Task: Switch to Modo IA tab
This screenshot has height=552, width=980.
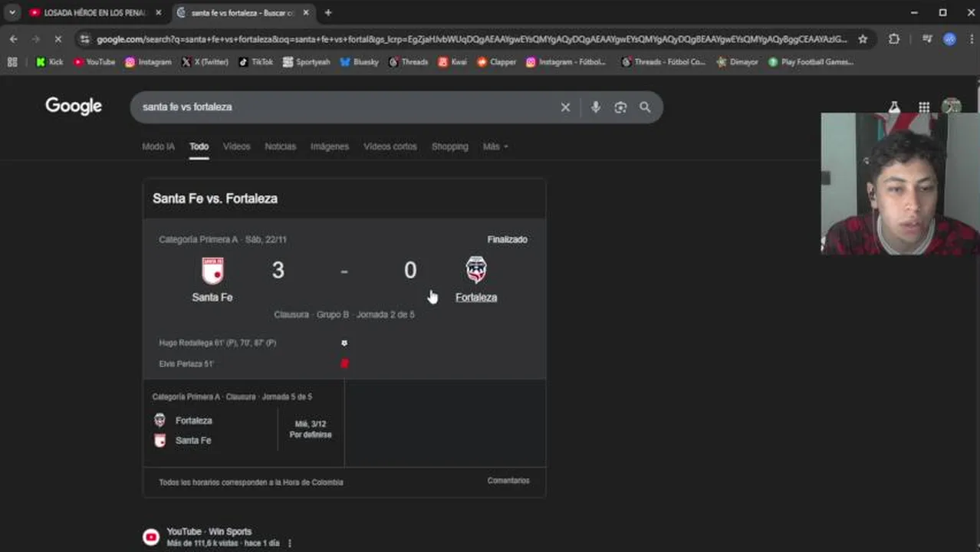Action: [x=158, y=146]
